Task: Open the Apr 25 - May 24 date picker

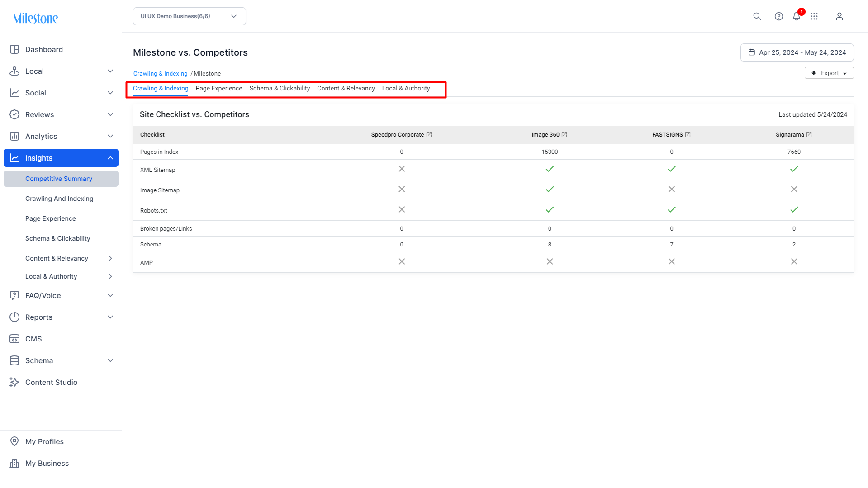Action: [x=797, y=52]
